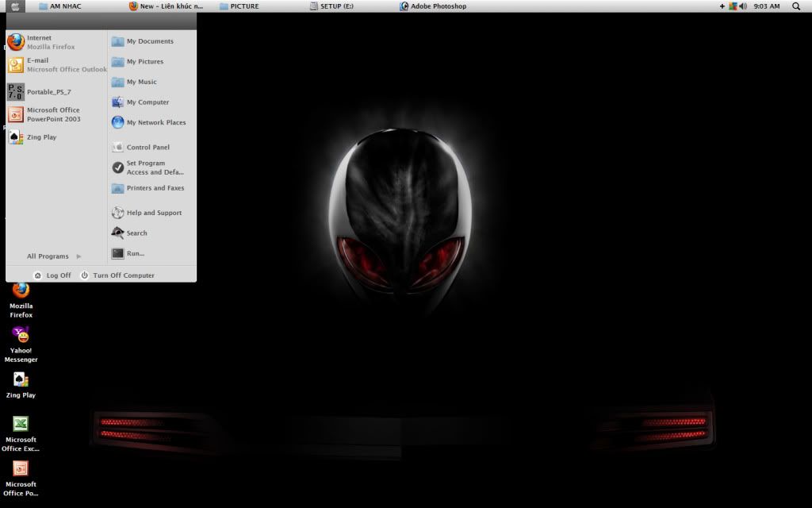Screen dimensions: 812x508
Task: Open My Network Places
Action: point(152,122)
